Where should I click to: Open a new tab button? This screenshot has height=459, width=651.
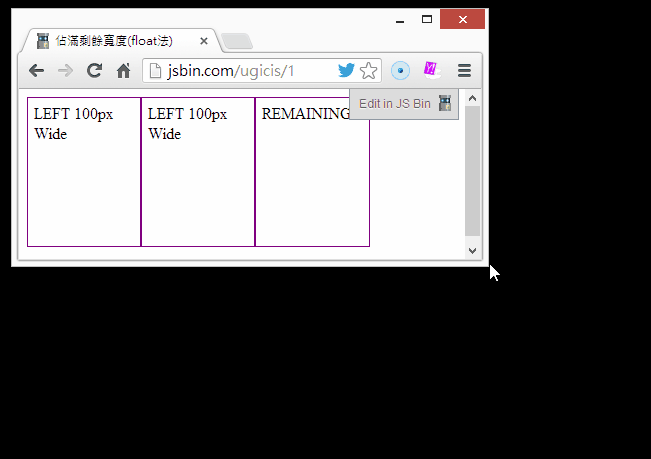(x=237, y=41)
